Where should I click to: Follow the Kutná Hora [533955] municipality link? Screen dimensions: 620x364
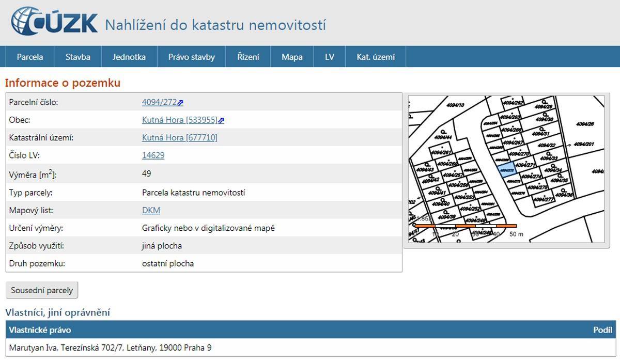[x=179, y=120]
